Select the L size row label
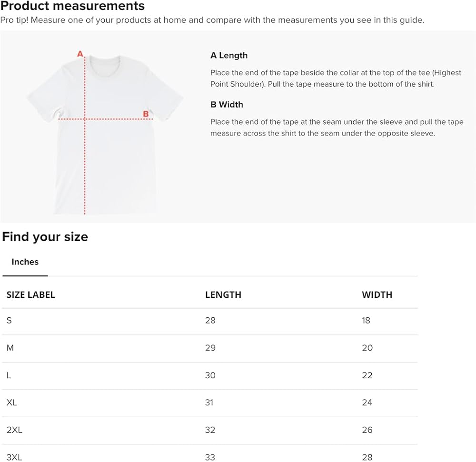The height and width of the screenshot is (462, 476). [9, 375]
